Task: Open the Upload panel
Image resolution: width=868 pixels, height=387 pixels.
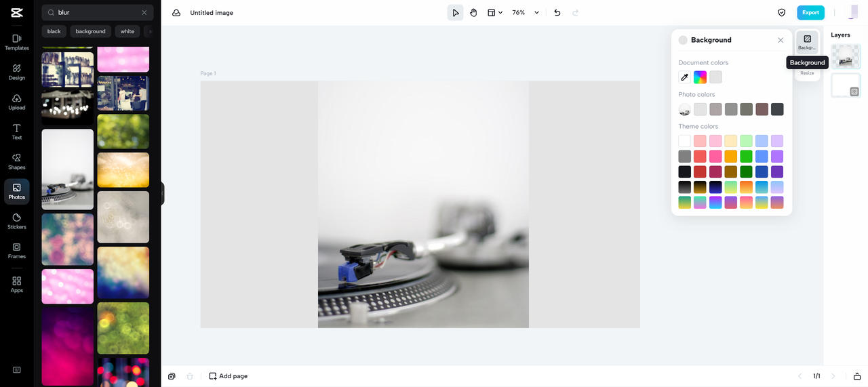Action: point(17,102)
